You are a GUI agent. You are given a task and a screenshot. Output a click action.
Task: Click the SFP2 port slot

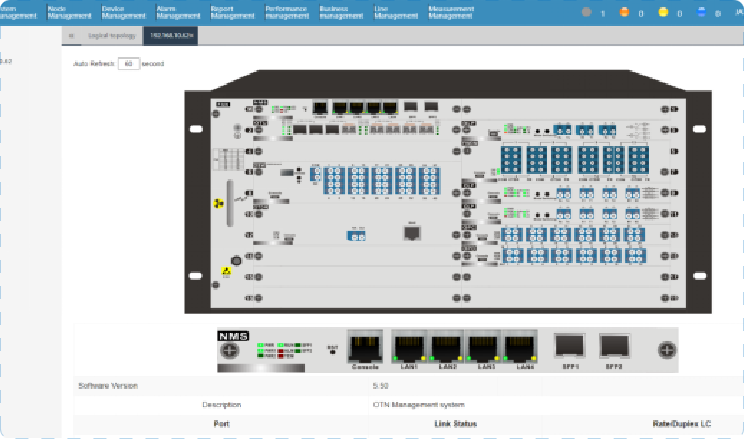click(x=614, y=347)
